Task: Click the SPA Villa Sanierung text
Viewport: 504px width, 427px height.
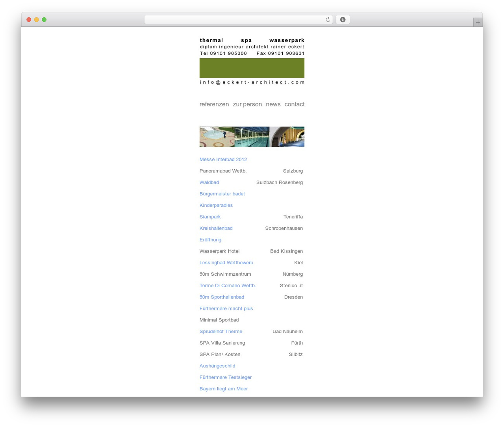Action: 222,343
